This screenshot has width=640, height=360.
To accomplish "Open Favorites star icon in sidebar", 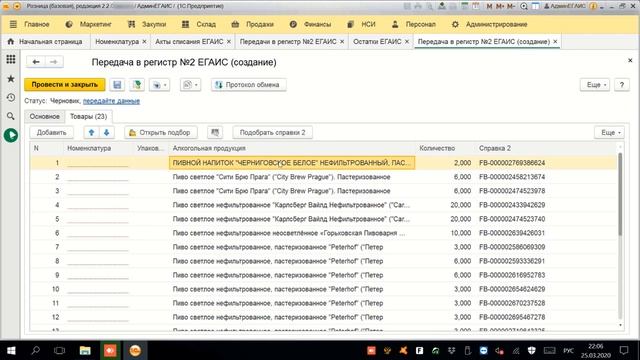I will tap(11, 78).
